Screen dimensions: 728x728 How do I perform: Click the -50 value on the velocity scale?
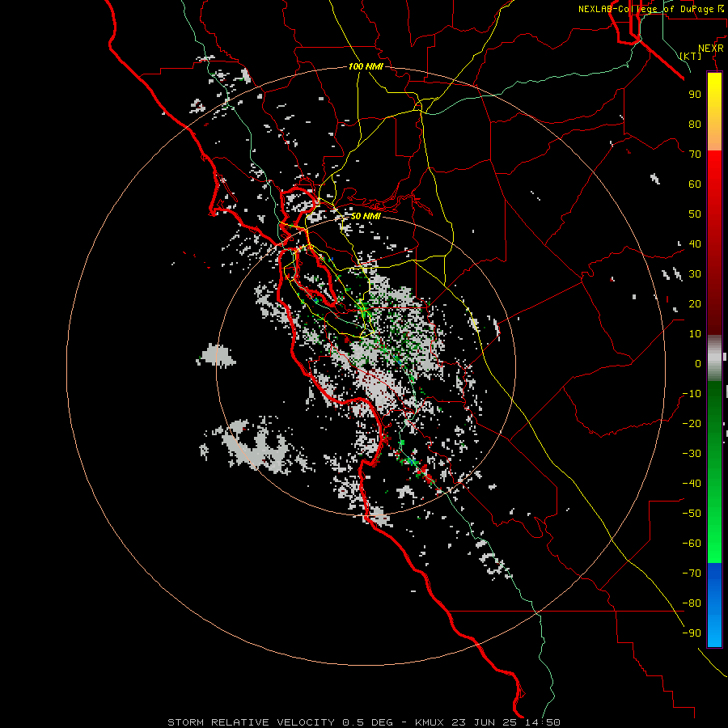(x=692, y=514)
